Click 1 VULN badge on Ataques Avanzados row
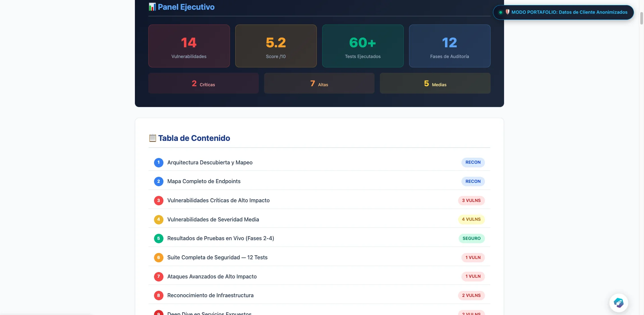The width and height of the screenshot is (644, 315). click(x=473, y=276)
